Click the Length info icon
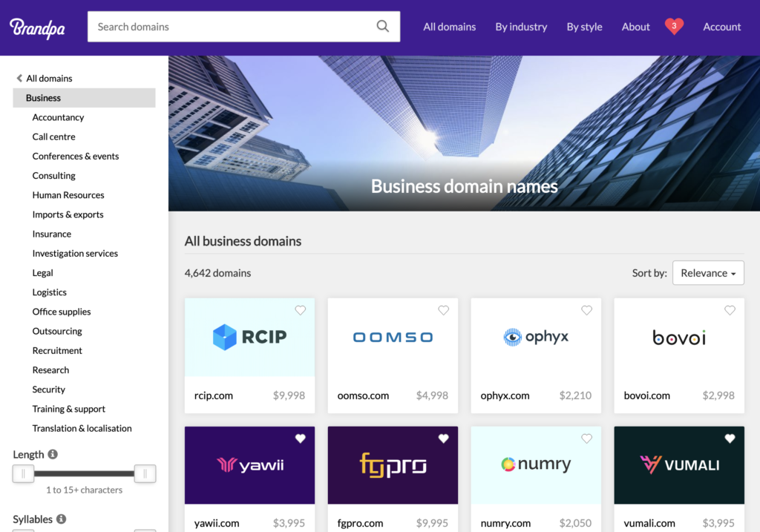 pos(53,454)
